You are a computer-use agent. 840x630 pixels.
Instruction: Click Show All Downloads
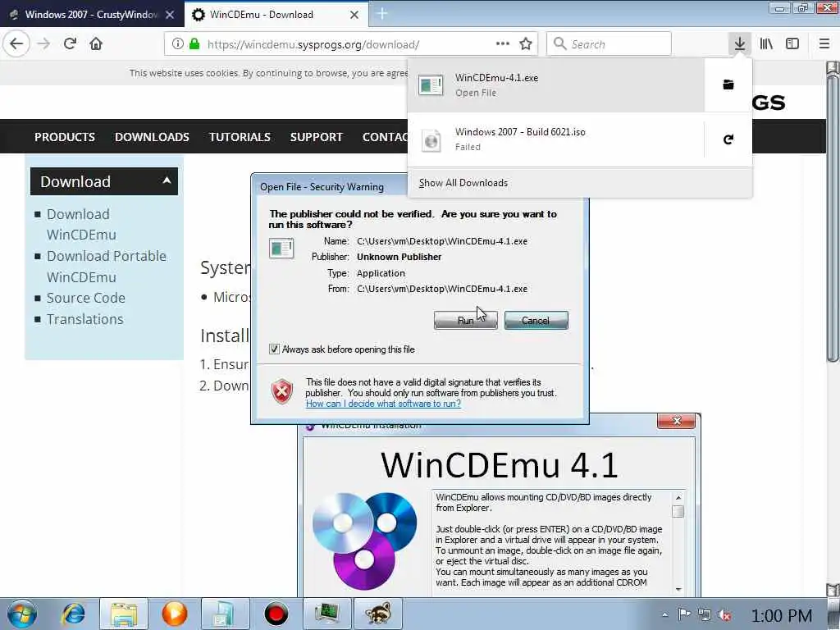(463, 183)
